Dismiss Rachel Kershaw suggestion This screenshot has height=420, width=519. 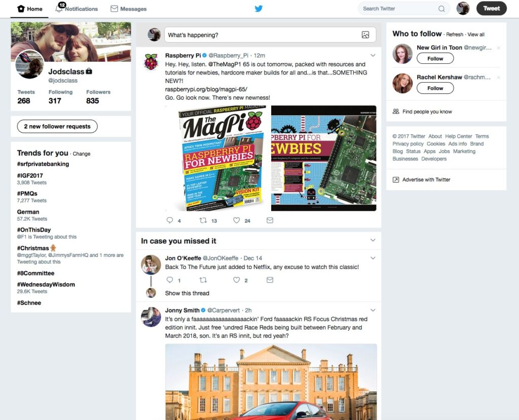(x=498, y=78)
